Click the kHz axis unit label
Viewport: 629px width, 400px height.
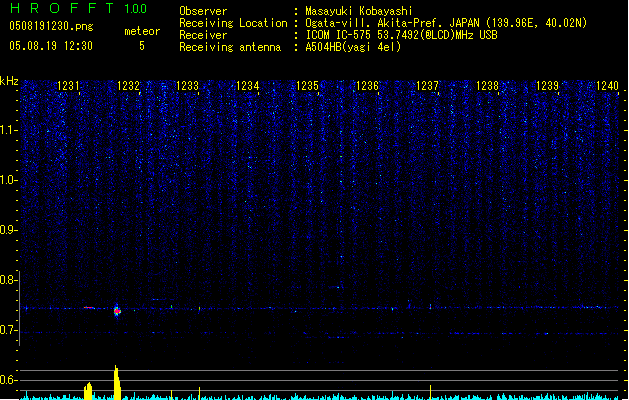[9, 81]
